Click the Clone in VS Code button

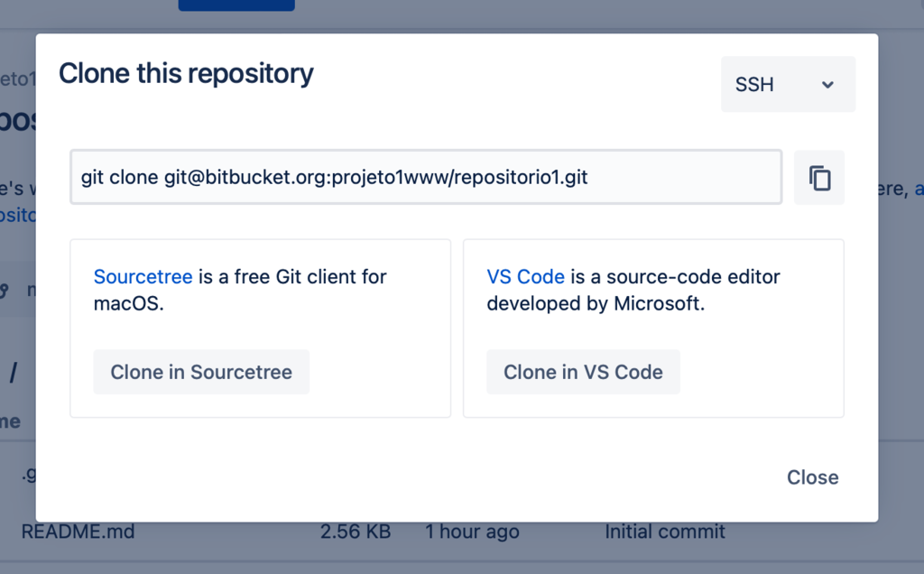point(583,371)
